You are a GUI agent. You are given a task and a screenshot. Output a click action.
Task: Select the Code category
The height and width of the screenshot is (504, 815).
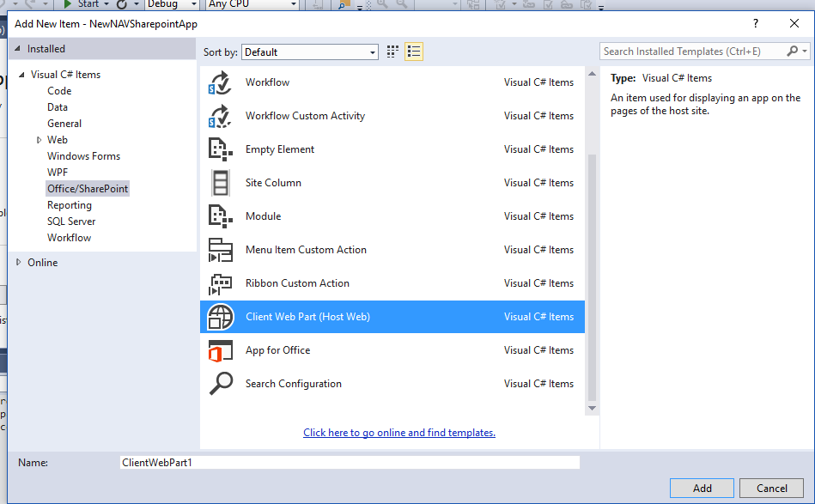(x=59, y=91)
